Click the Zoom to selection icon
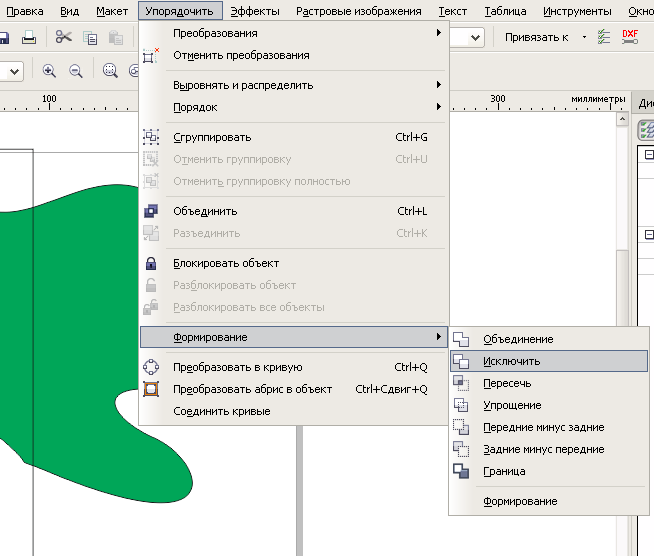654x556 pixels. (x=110, y=70)
